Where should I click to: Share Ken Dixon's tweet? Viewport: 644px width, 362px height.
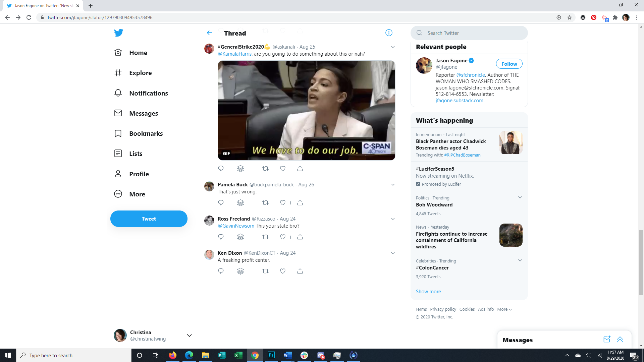coord(300,271)
